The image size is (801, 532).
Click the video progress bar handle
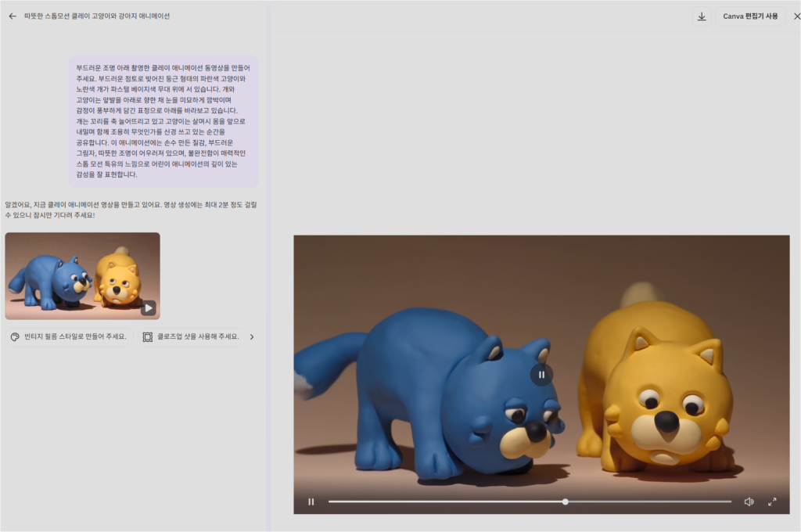pos(566,501)
